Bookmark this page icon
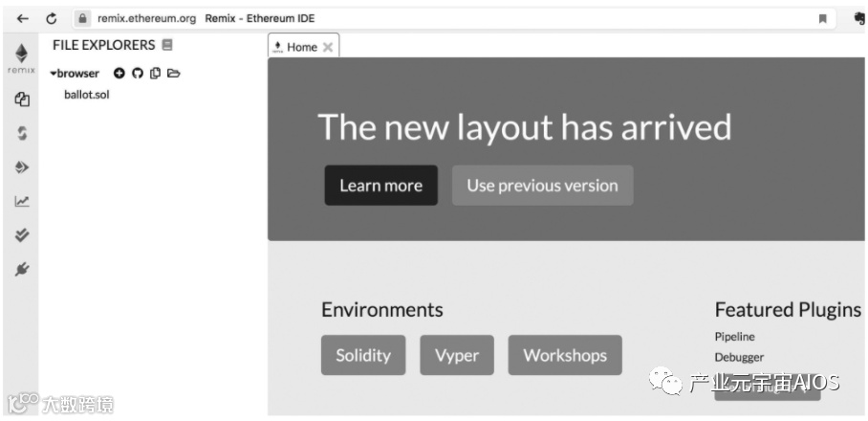 pyautogui.click(x=823, y=19)
